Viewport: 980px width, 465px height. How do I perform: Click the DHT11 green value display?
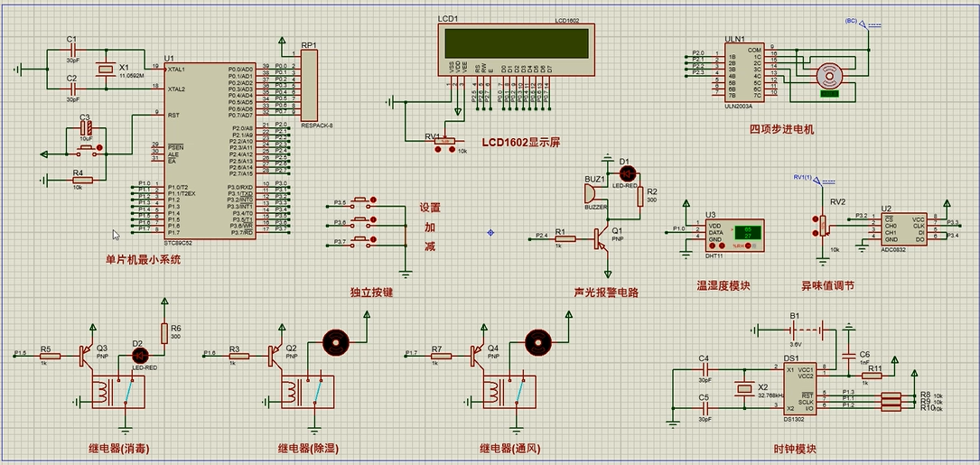(x=747, y=232)
